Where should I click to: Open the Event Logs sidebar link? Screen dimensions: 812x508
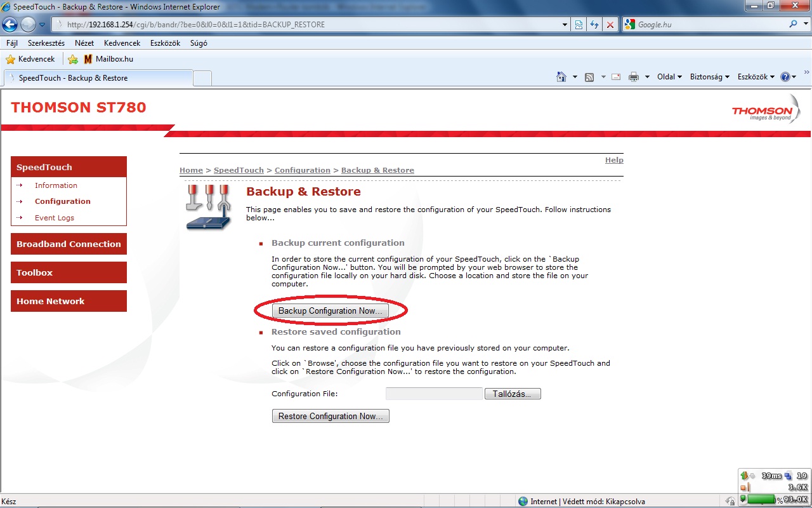point(55,218)
